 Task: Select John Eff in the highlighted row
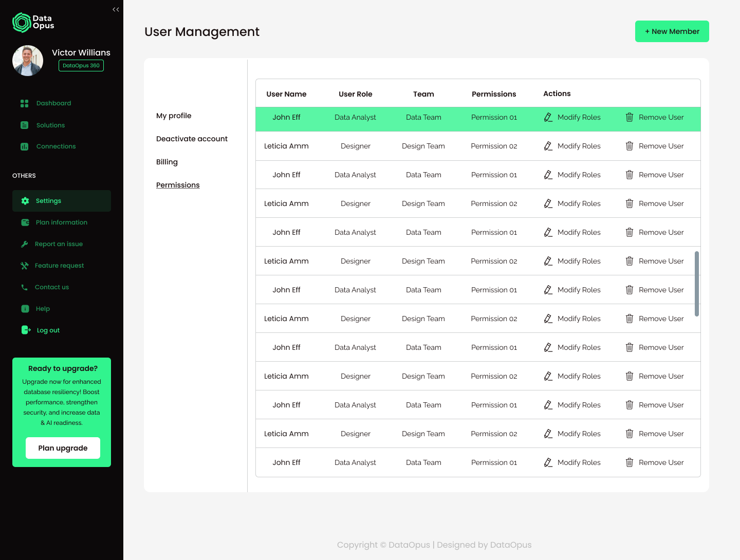pyautogui.click(x=286, y=117)
